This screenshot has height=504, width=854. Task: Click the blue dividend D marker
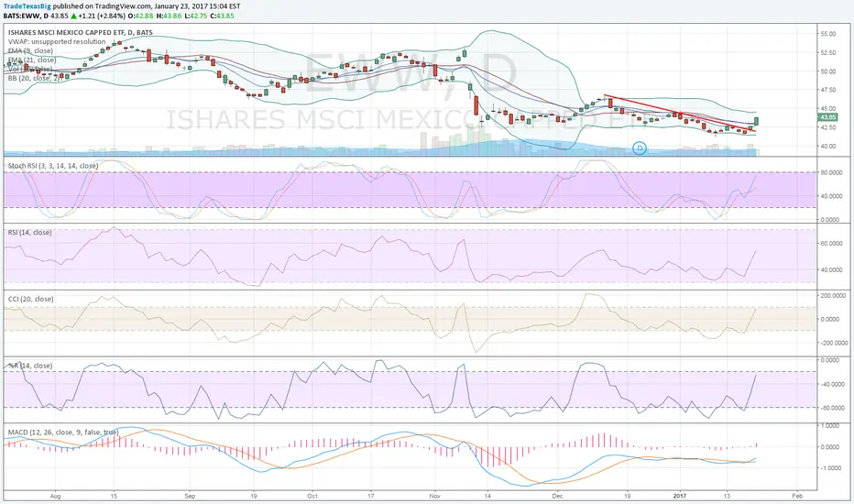coord(640,148)
